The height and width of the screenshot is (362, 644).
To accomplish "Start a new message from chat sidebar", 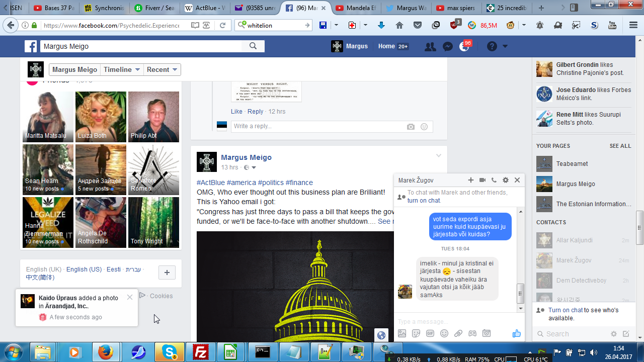I will (626, 334).
